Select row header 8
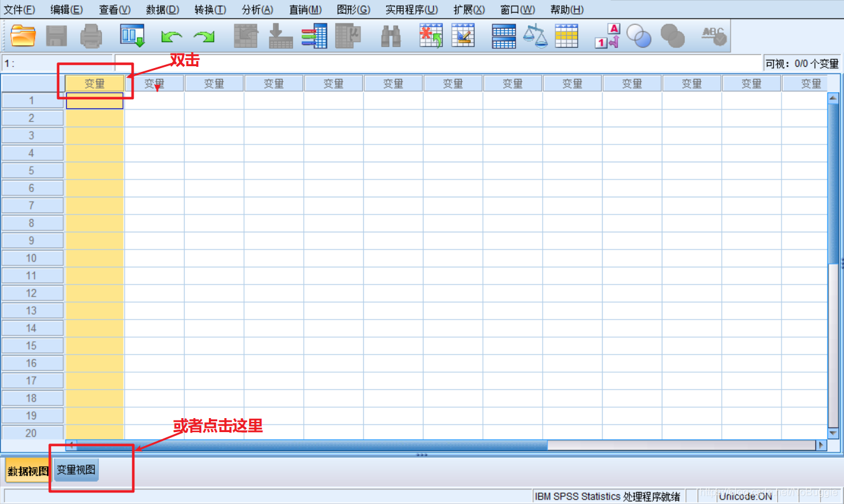The height and width of the screenshot is (504, 844). 32,223
